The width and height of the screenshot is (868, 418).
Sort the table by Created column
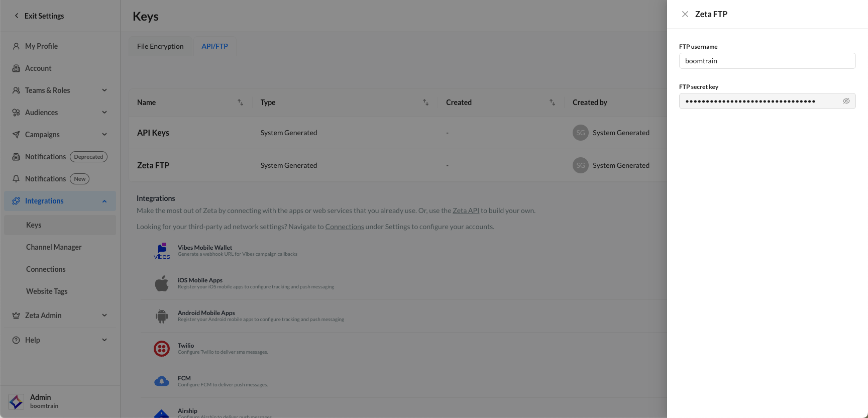coord(552,102)
